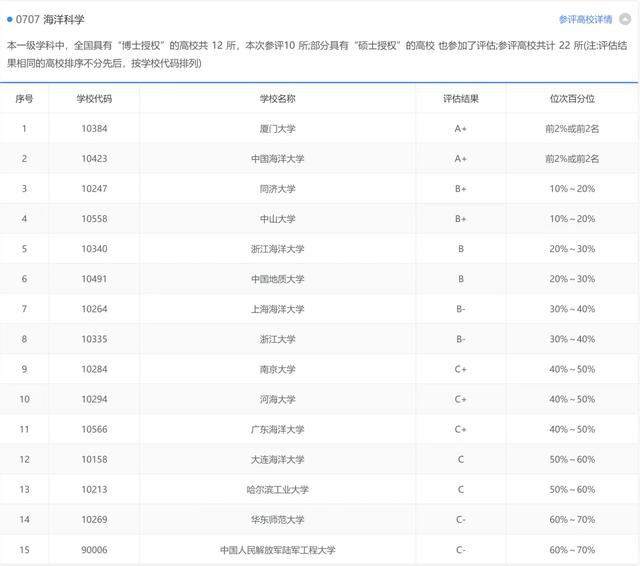This screenshot has width=640, height=566.
Task: Click 60%~70% in 华东师范大学 row
Action: pos(572,519)
